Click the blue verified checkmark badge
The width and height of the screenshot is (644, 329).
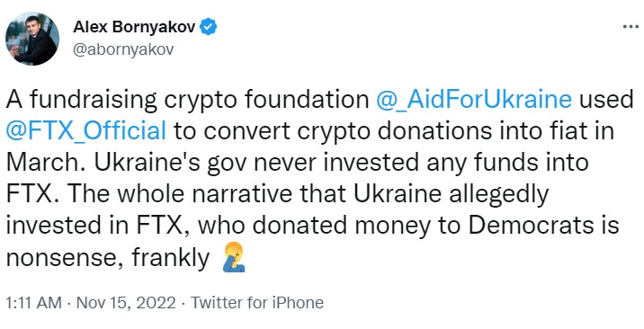209,27
